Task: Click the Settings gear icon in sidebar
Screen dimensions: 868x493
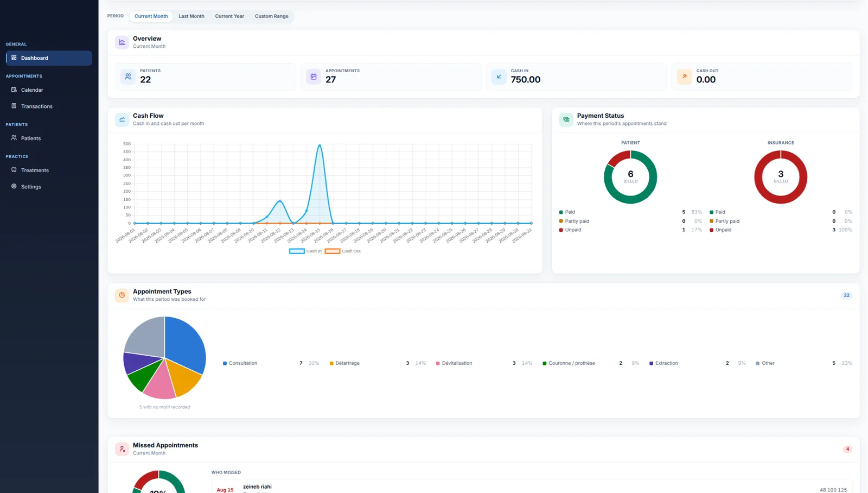Action: click(14, 186)
